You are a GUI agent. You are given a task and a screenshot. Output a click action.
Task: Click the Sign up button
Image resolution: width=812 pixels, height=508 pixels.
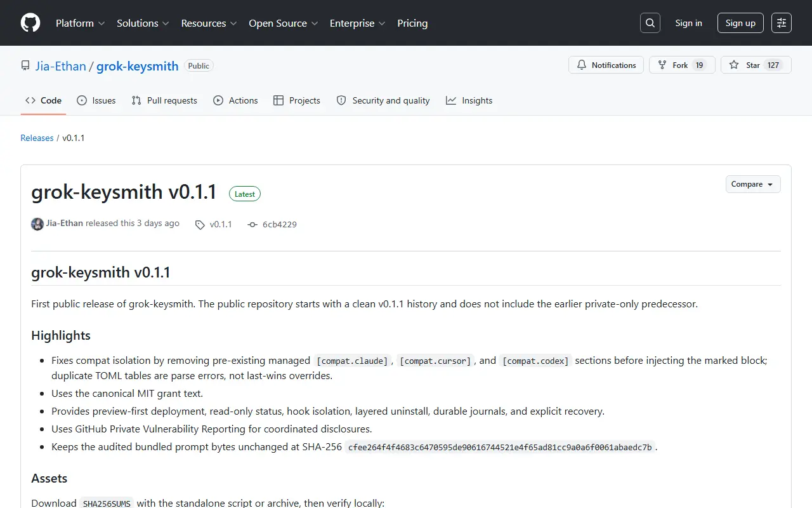[x=740, y=23]
